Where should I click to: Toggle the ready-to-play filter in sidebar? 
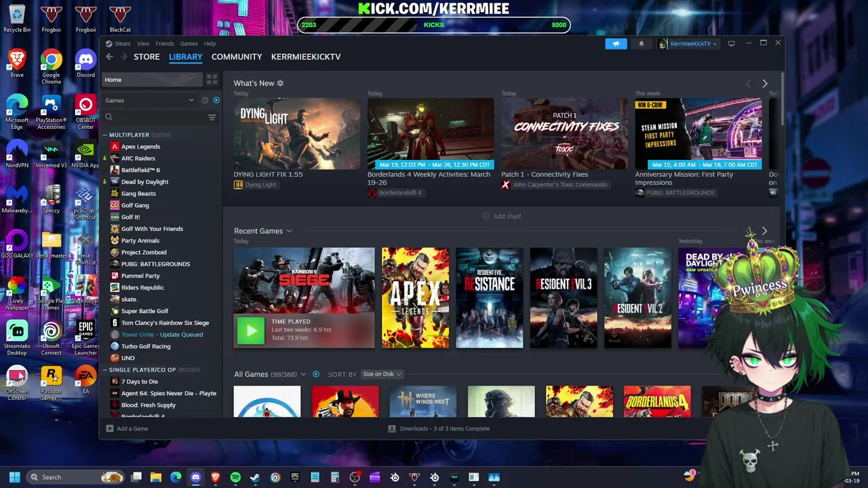(216, 100)
